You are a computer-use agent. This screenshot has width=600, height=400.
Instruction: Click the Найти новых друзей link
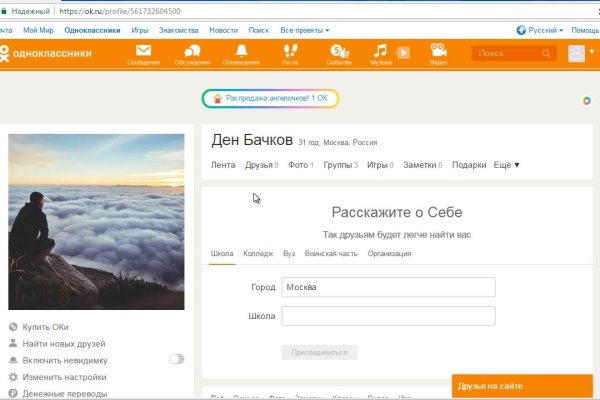tap(63, 343)
